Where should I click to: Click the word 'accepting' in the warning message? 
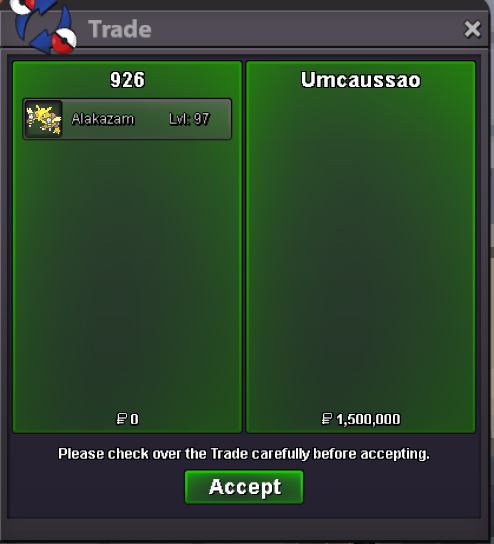pyautogui.click(x=395, y=454)
